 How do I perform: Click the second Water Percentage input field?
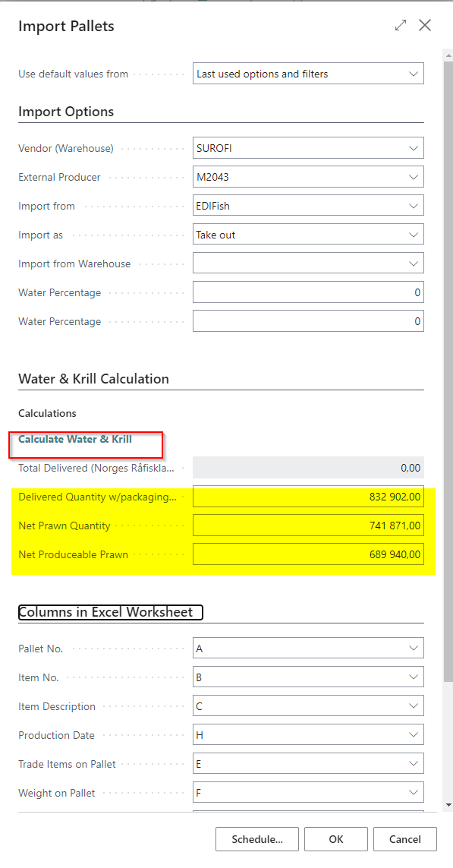(x=308, y=320)
